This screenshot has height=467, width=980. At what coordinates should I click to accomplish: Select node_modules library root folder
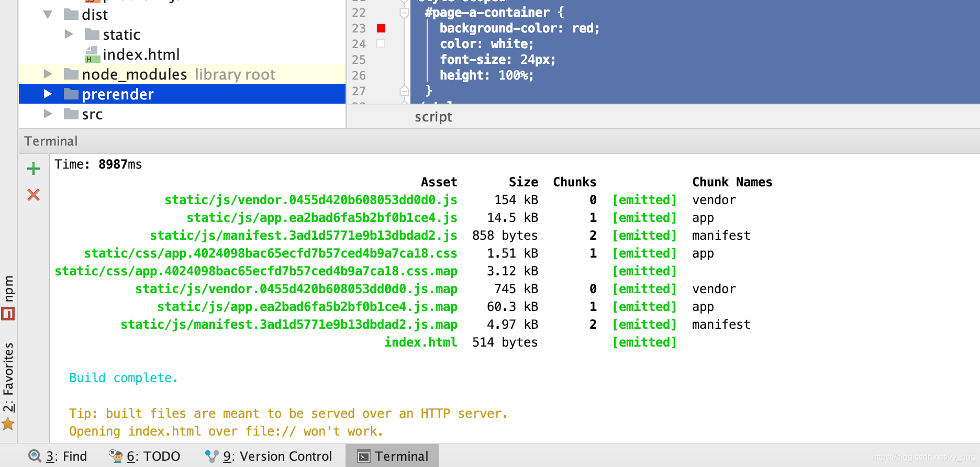coord(179,74)
